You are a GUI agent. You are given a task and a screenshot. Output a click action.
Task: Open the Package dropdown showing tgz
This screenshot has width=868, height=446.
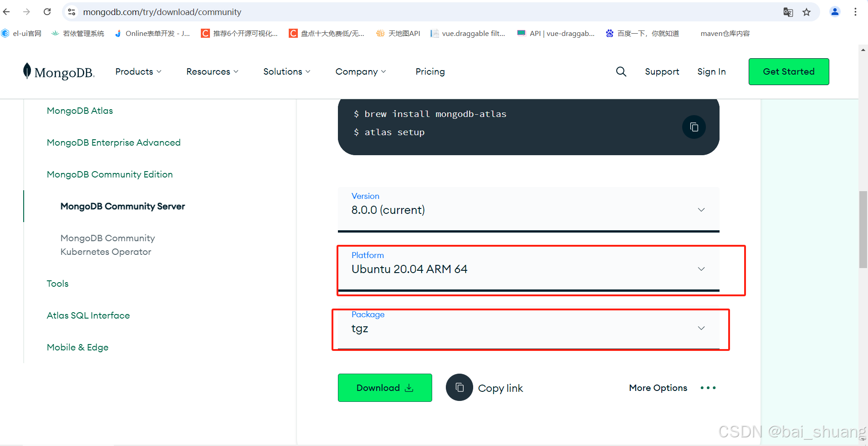coord(528,328)
